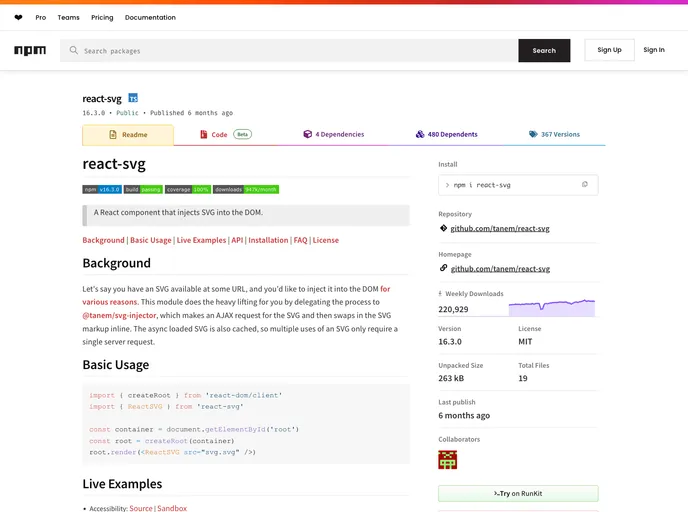Focus the Search packages input field
This screenshot has width=688, height=512.
(x=289, y=50)
